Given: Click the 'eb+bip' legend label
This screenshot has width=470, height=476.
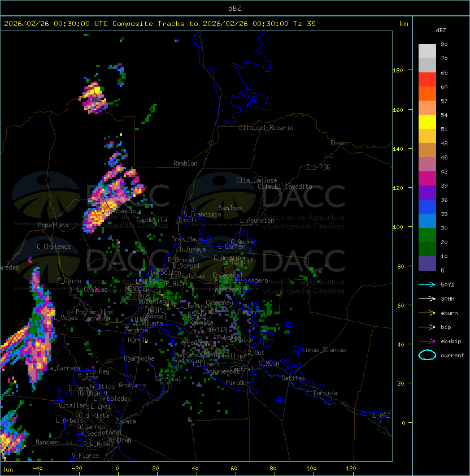Looking at the screenshot, I should [x=451, y=341].
